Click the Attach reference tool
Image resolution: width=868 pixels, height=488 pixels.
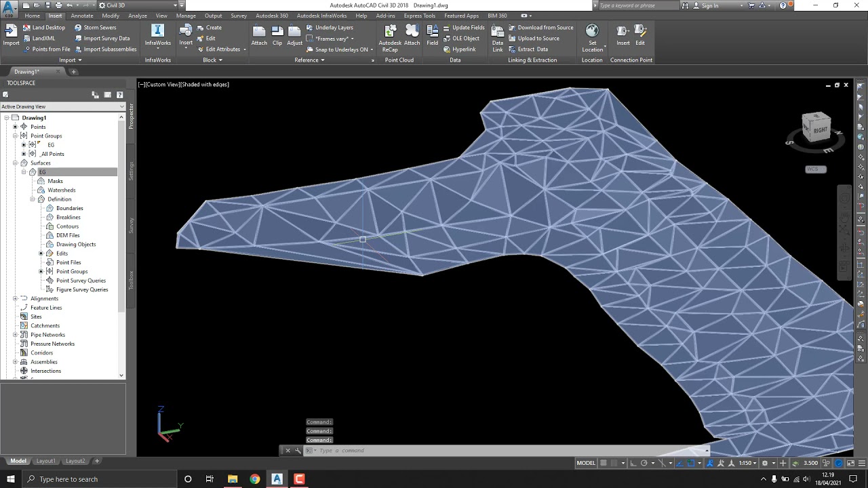tap(259, 35)
